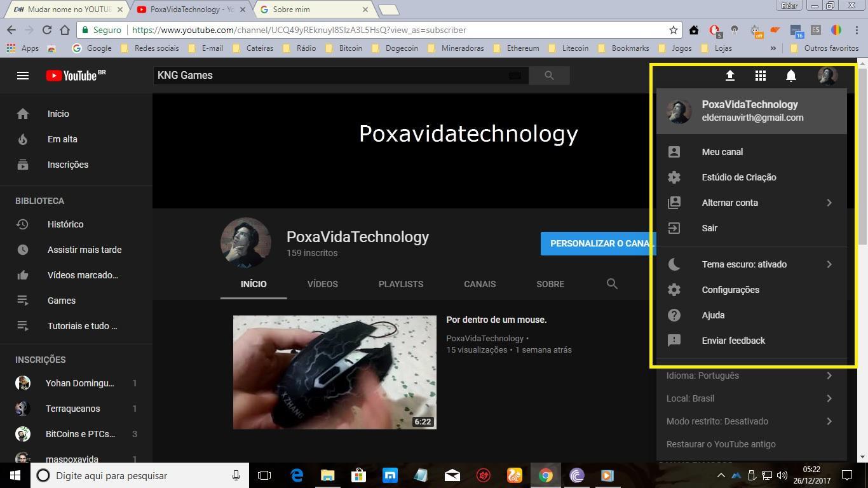Select Meu canal from the account menu
Viewport: 868px width, 488px height.
[x=752, y=152]
